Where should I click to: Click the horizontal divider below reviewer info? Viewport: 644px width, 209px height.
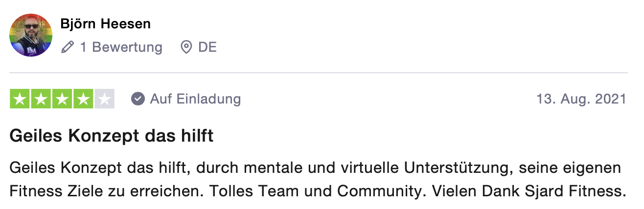319,73
